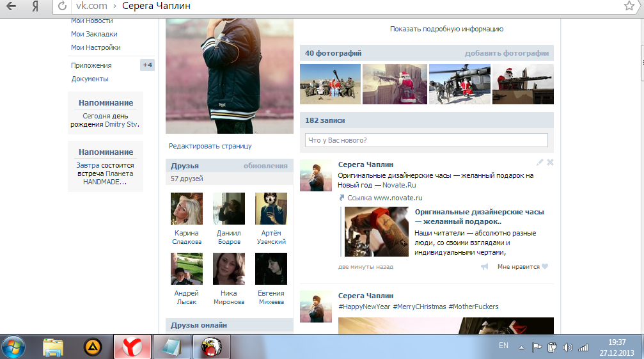644x359 pixels.
Task: Edit the Novate.Ru post with pencil icon
Action: point(540,163)
